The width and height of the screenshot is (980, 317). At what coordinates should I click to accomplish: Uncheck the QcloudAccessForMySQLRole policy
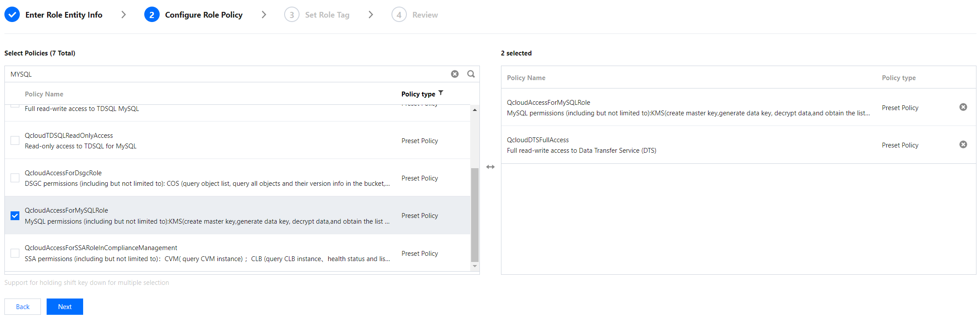15,216
